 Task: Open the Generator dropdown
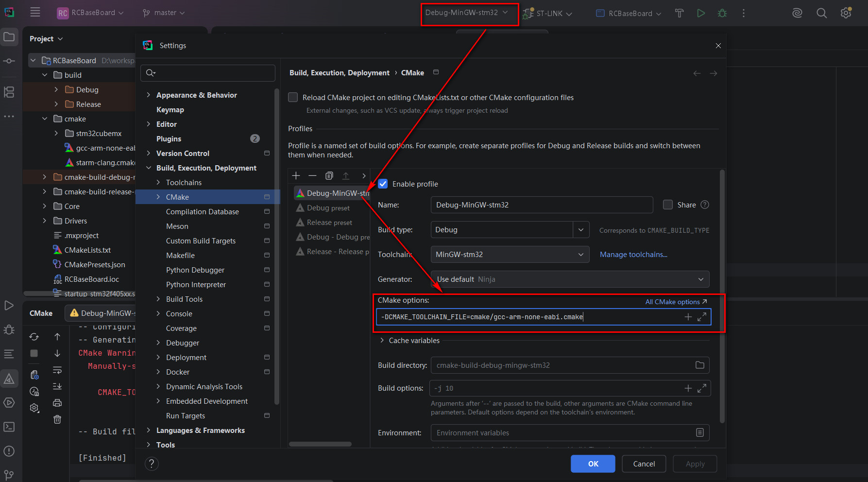pos(570,279)
